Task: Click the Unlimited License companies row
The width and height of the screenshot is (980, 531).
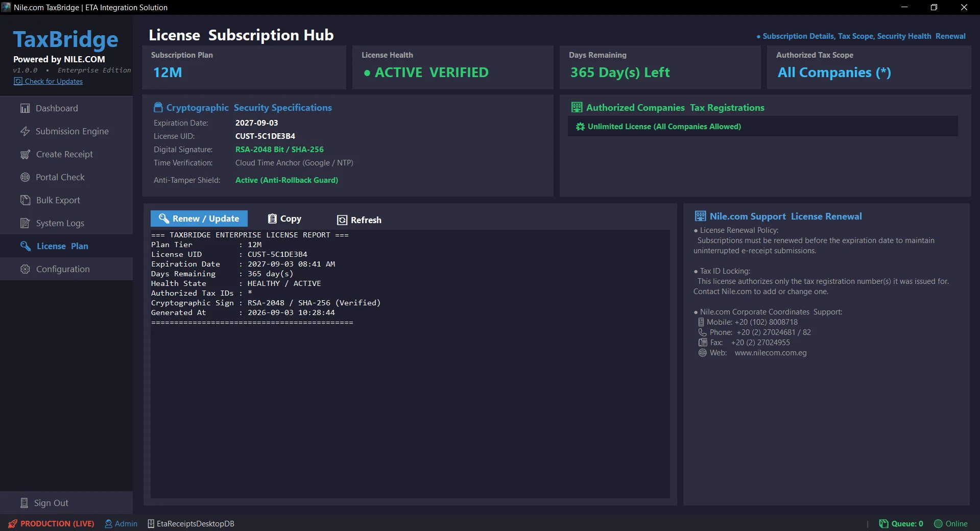Action: [x=763, y=127]
